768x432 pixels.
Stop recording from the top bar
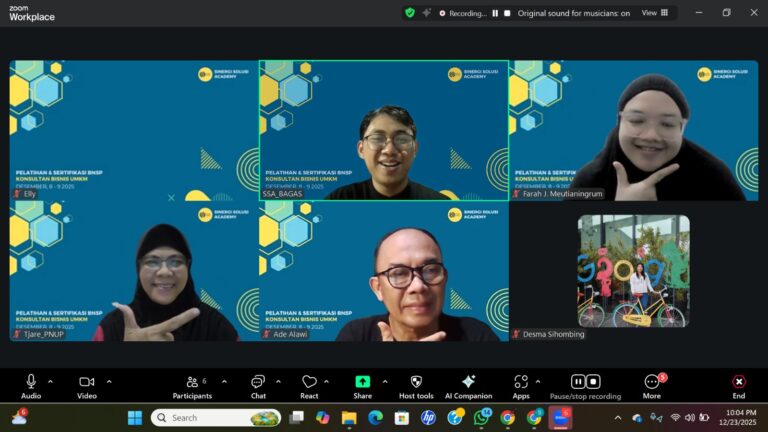[507, 13]
